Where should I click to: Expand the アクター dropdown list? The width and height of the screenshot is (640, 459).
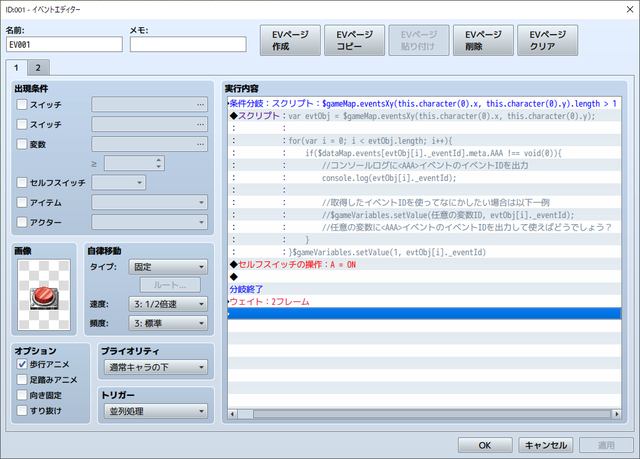(149, 222)
